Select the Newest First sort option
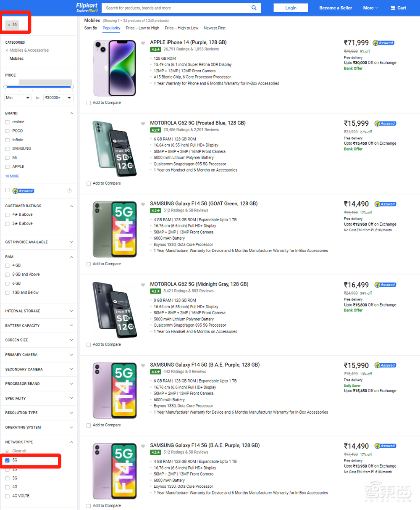420x510 pixels. [x=215, y=28]
